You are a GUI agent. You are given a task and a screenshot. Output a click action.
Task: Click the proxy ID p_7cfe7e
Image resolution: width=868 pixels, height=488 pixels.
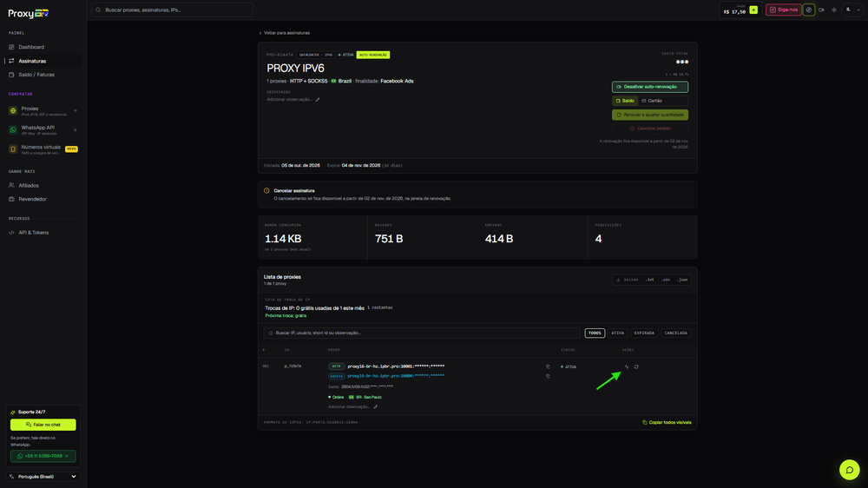[x=293, y=366]
